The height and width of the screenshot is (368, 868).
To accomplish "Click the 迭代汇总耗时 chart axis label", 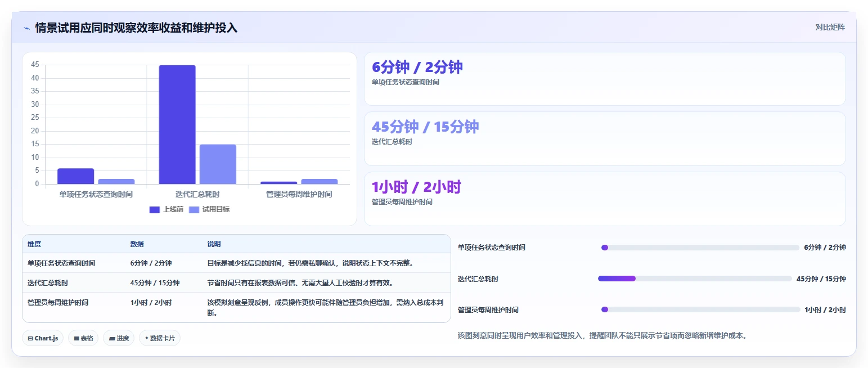I will point(197,194).
